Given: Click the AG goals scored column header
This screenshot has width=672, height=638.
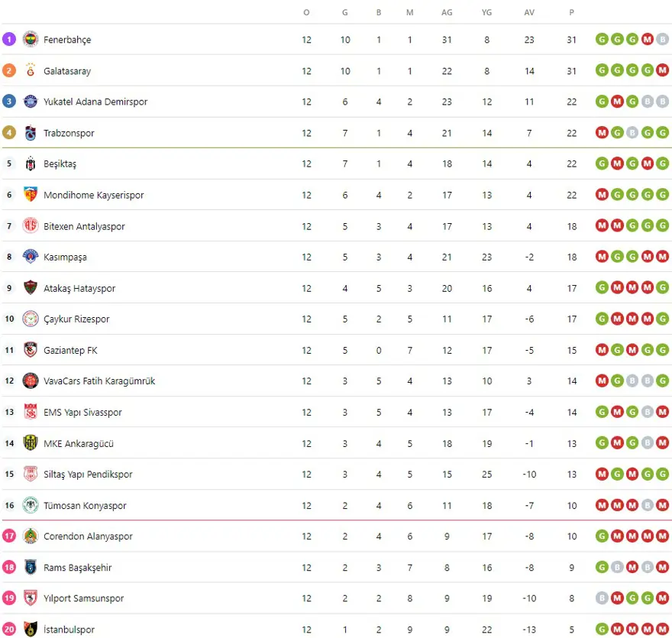Looking at the screenshot, I should point(447,12).
